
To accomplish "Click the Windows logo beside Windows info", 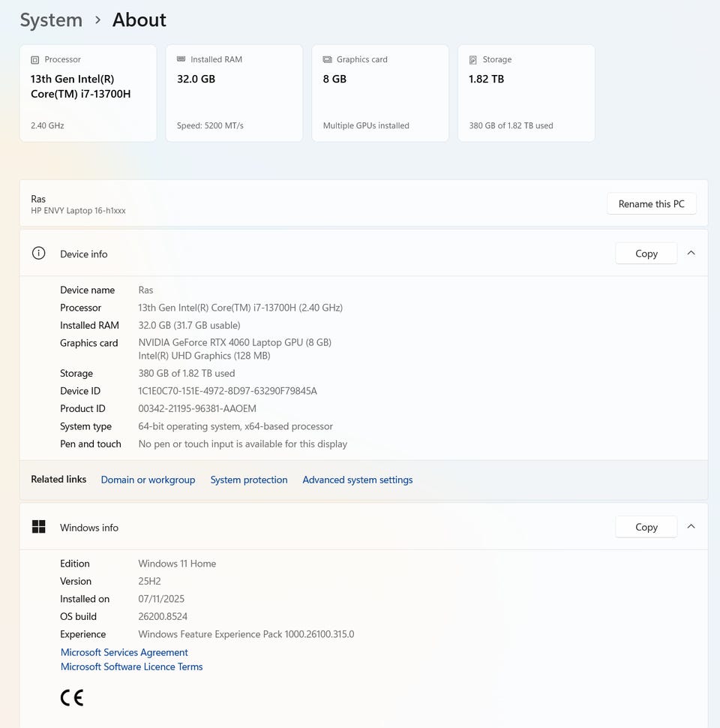I will point(38,527).
